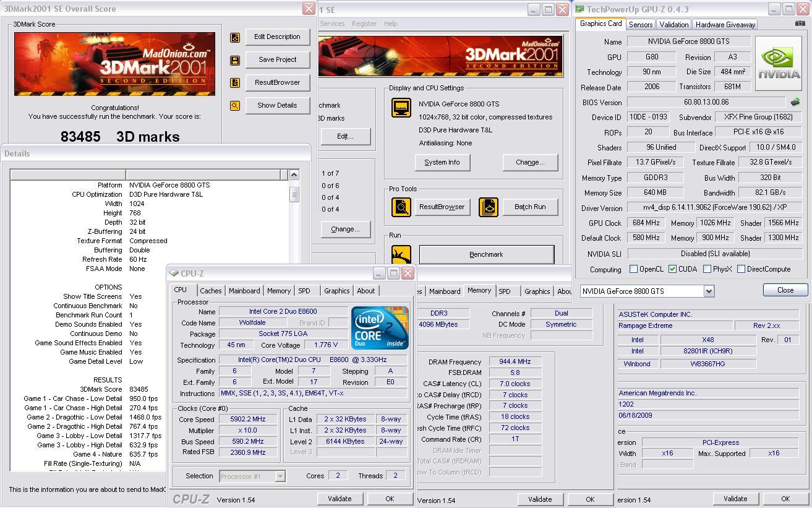Click the GPU-Z title bar icon
Image resolution: width=812 pixels, height=508 pixels.
click(x=580, y=9)
